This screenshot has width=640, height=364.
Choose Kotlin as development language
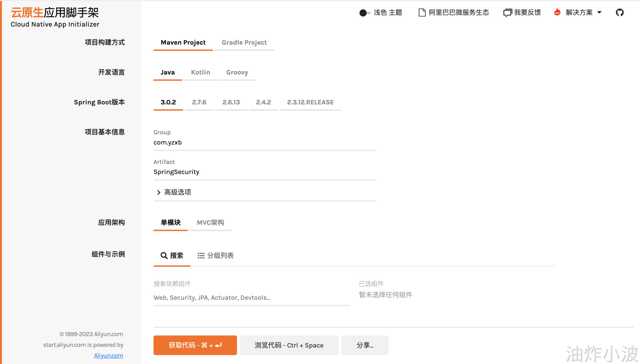(x=200, y=72)
